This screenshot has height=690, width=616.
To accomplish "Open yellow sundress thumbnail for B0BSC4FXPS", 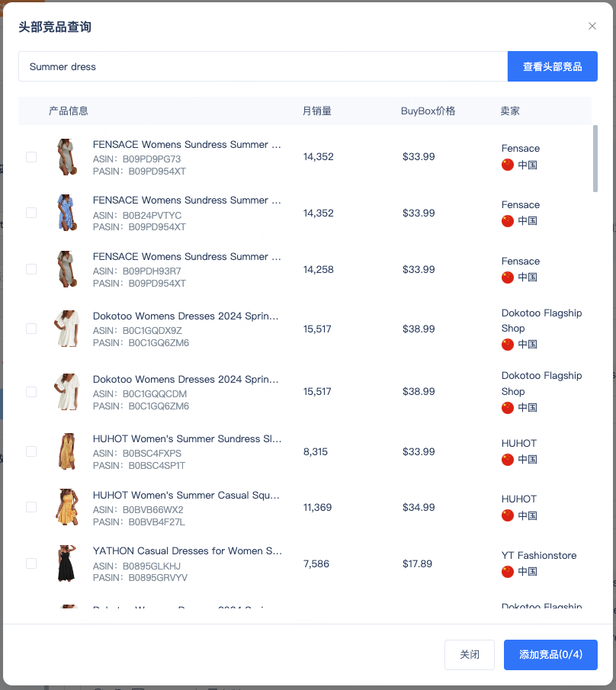I will click(67, 451).
